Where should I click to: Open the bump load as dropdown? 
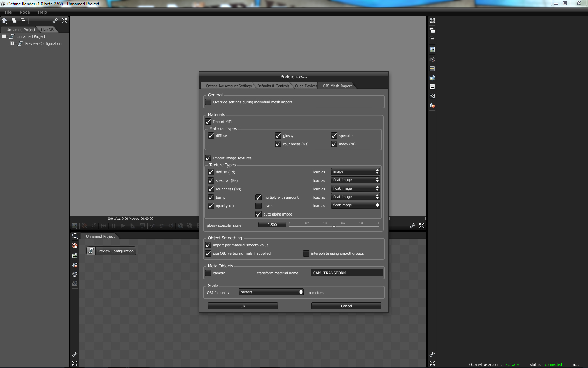[356, 197]
